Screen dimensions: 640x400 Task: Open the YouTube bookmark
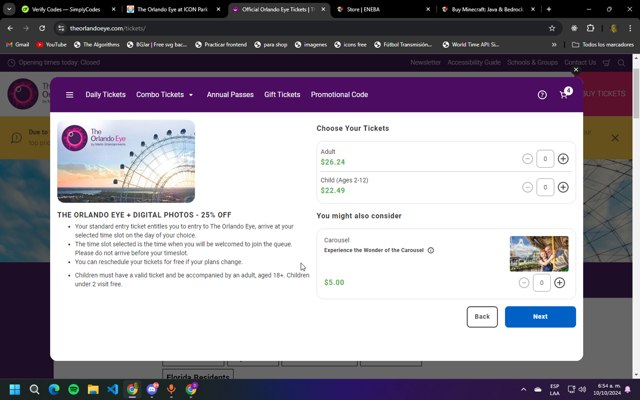click(51, 44)
